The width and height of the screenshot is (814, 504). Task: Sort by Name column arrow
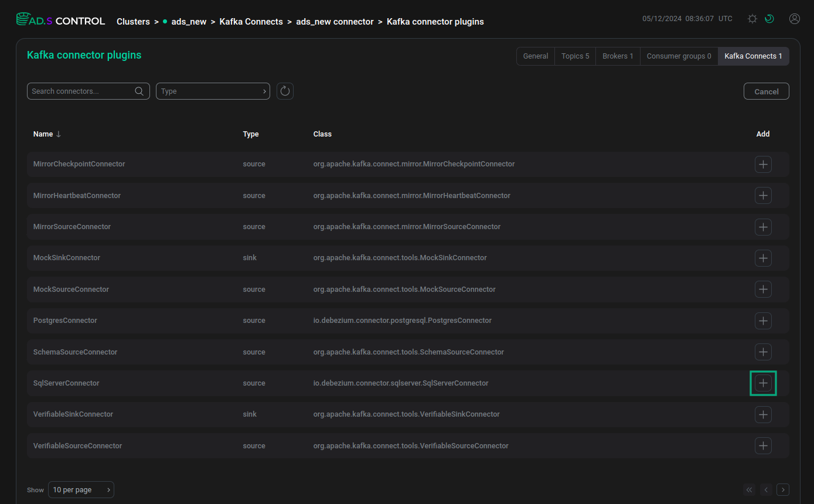pos(58,134)
